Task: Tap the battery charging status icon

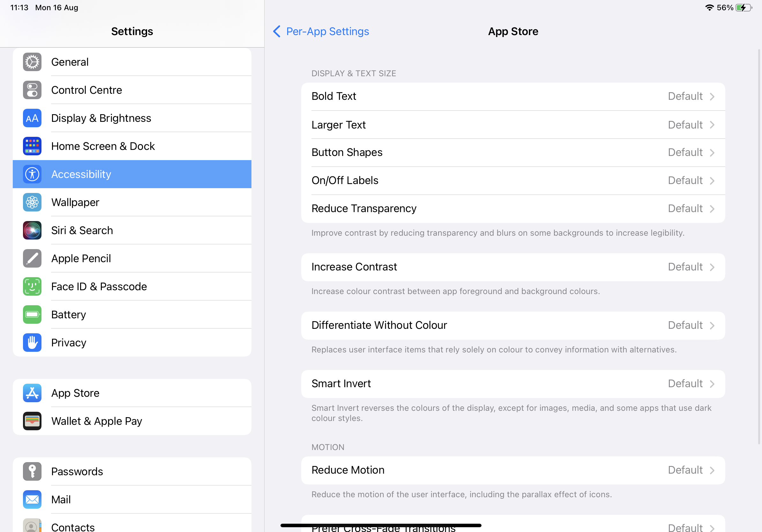Action: tap(744, 8)
